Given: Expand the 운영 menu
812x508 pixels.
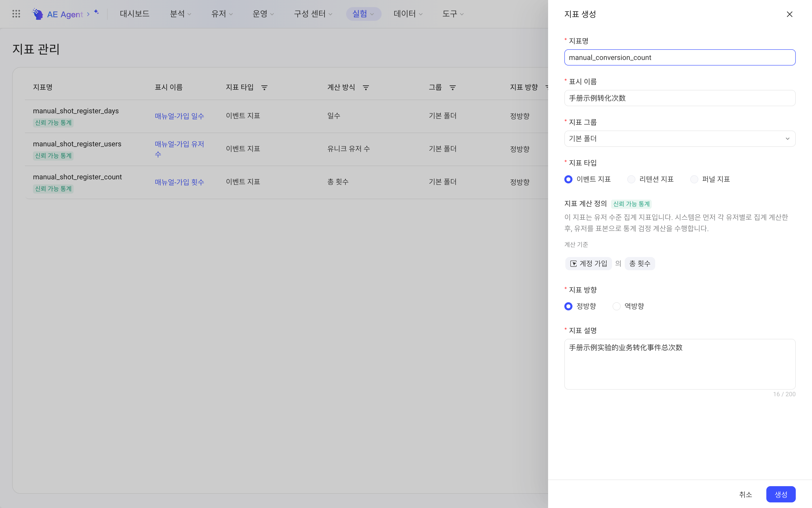Looking at the screenshot, I should [263, 14].
